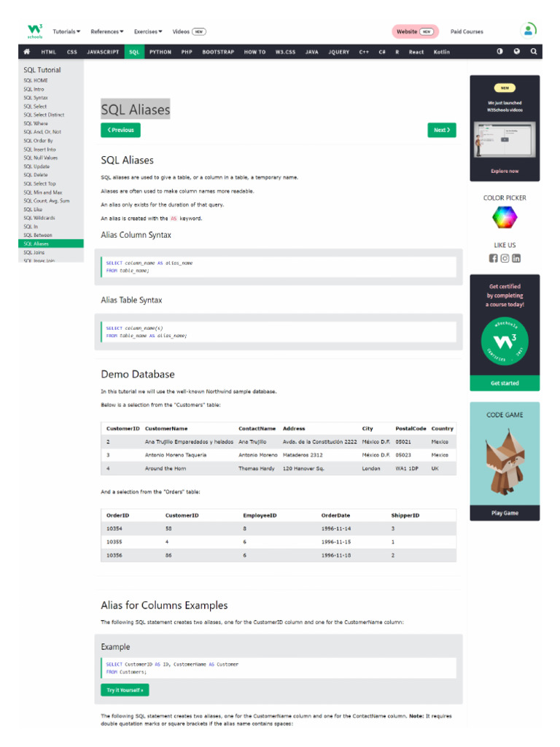This screenshot has width=560, height=747.
Task: Click the 'Antonio Moreno Taqueria' cell
Action: click(x=176, y=455)
